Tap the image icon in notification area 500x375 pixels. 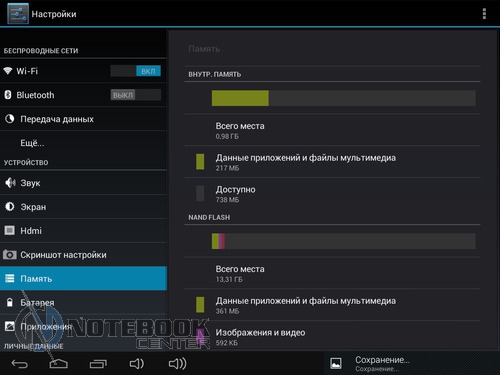click(336, 363)
